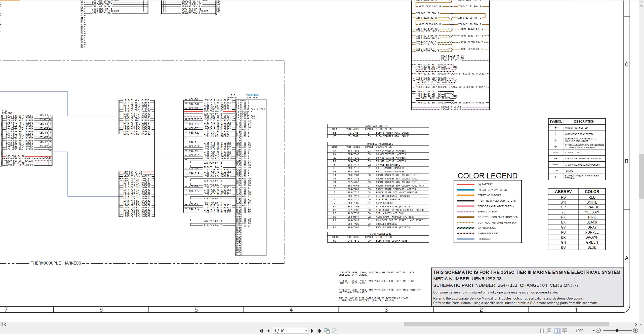Image resolution: width=644 pixels, height=334 pixels.
Task: Go to the first page
Action: (x=261, y=331)
